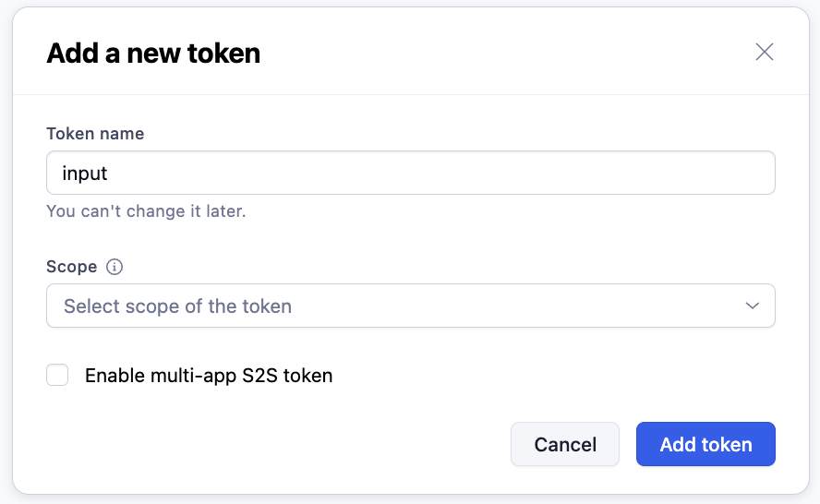Open the 'Select scope of the token' dropdown
820x504 pixels.
point(411,306)
